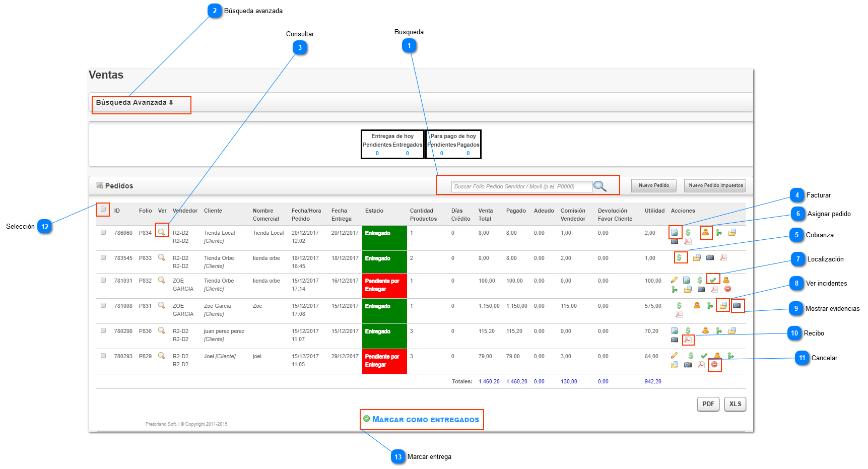Viewport: 868px width, 469px height.
Task: Click the Pedidos section title
Action: 119,186
